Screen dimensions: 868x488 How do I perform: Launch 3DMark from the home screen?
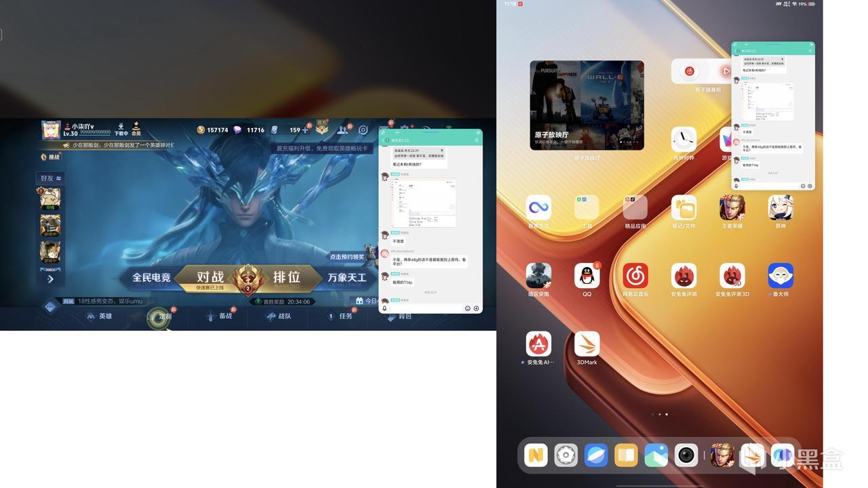[587, 344]
